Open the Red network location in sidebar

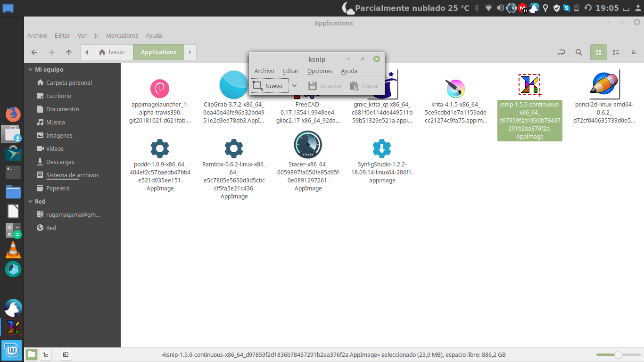pos(51,228)
